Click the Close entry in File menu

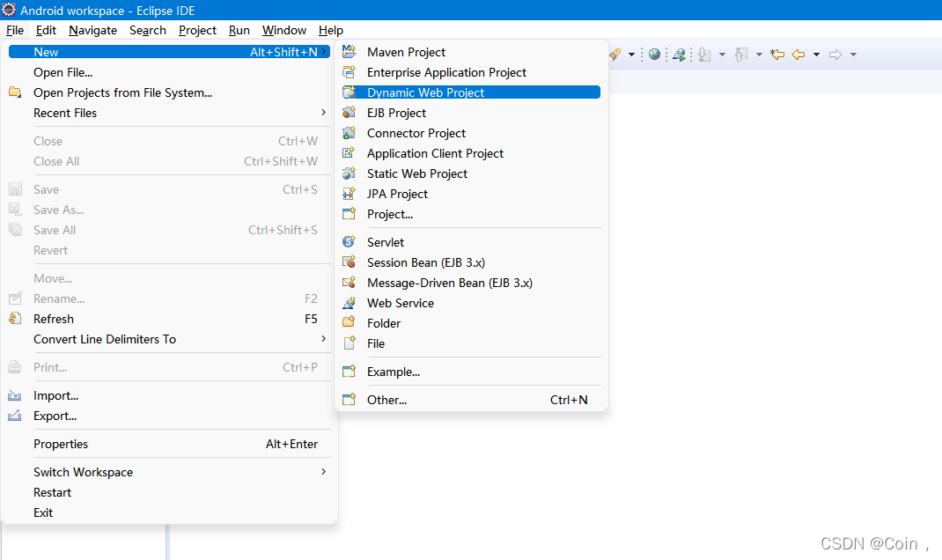tap(169, 141)
